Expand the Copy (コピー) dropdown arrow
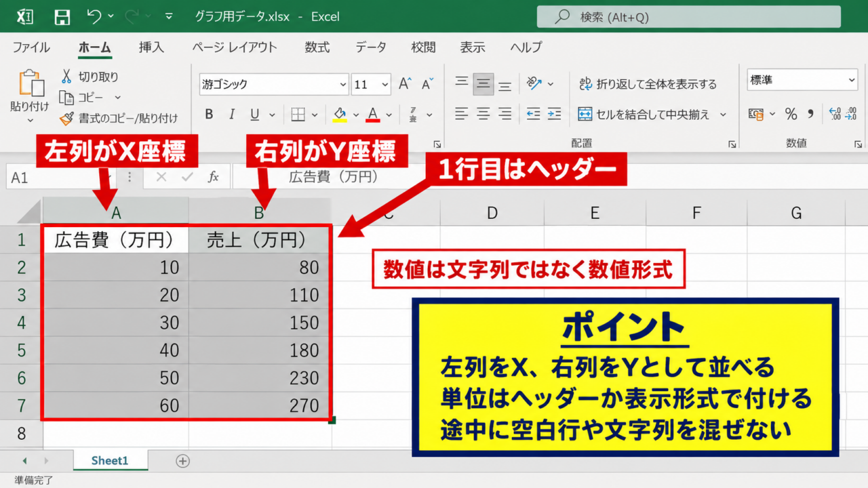The width and height of the screenshot is (868, 488). pos(117,98)
